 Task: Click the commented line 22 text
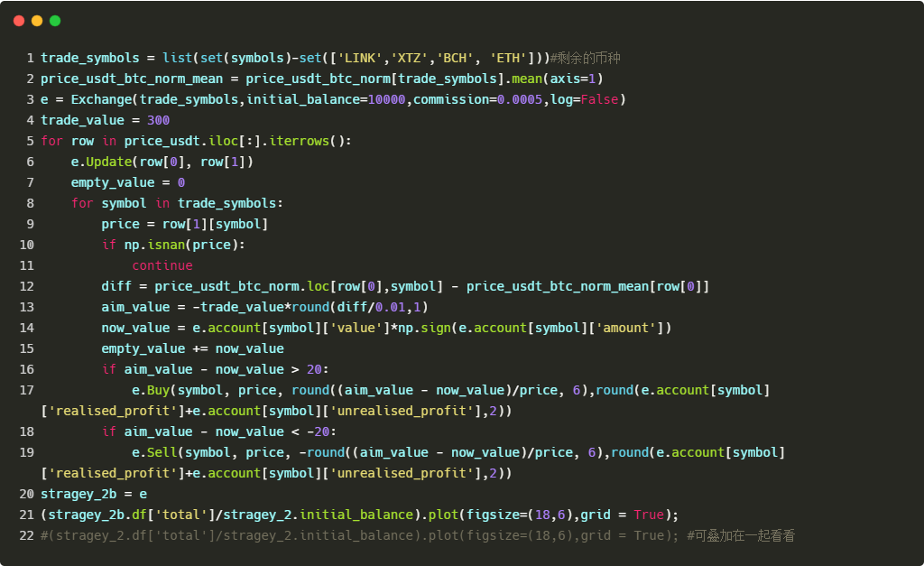tap(418, 535)
